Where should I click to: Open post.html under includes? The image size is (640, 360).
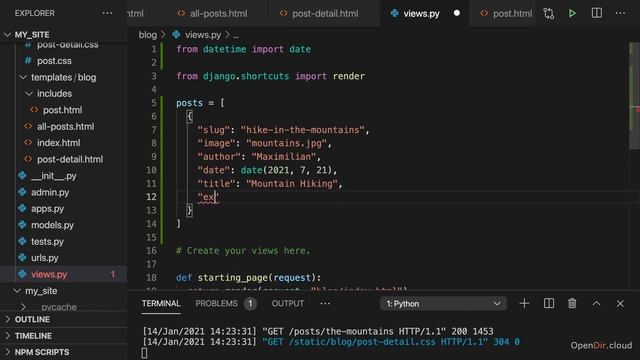(x=62, y=110)
